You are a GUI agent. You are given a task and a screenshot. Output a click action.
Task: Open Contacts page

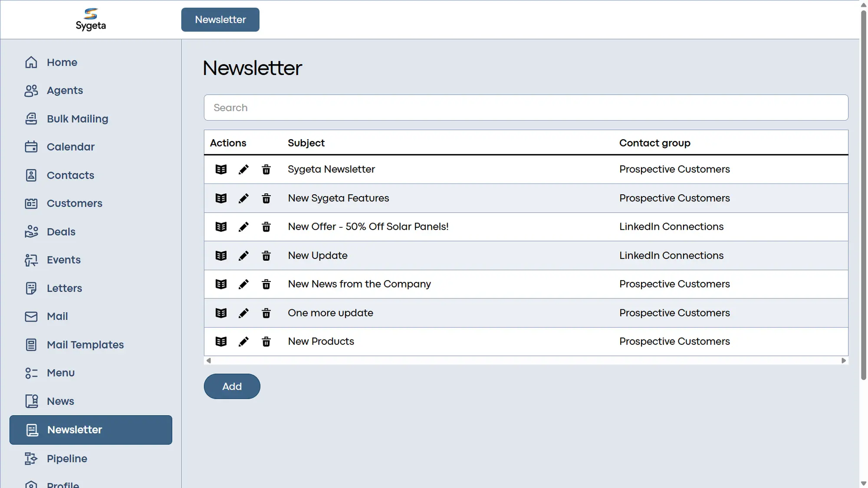pos(91,175)
